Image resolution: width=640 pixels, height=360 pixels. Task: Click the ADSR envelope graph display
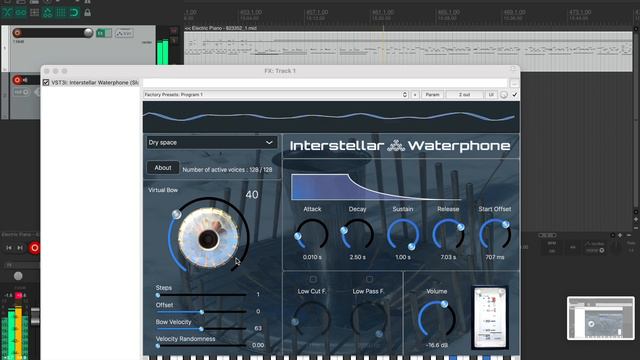click(x=376, y=187)
